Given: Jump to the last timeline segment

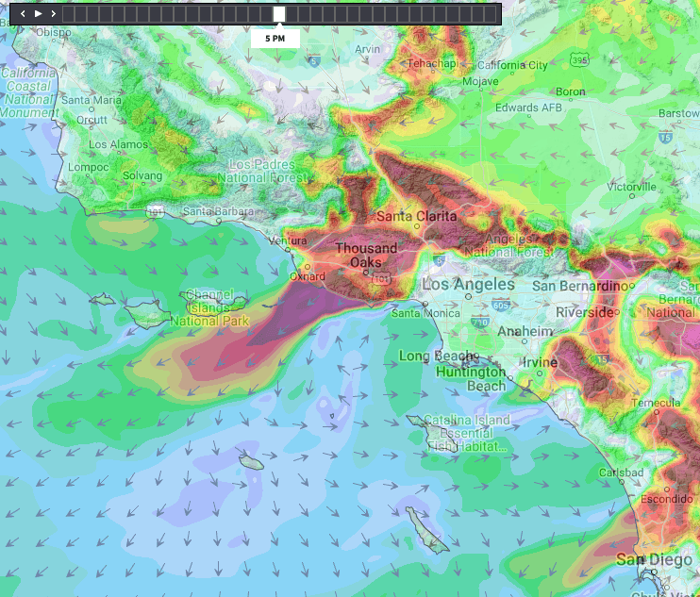Looking at the screenshot, I should coord(492,14).
